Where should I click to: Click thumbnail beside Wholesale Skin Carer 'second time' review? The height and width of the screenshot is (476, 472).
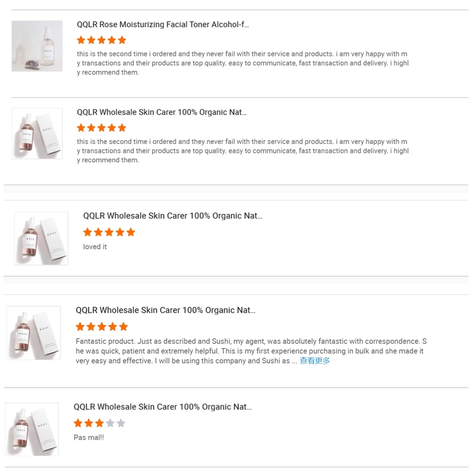point(37,134)
